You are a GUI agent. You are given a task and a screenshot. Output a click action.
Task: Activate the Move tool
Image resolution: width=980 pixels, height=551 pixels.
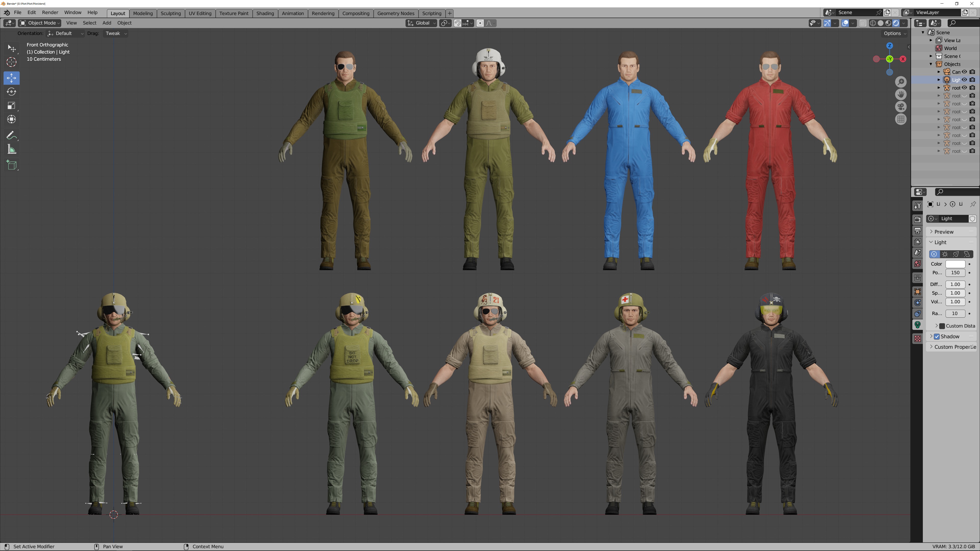point(11,78)
